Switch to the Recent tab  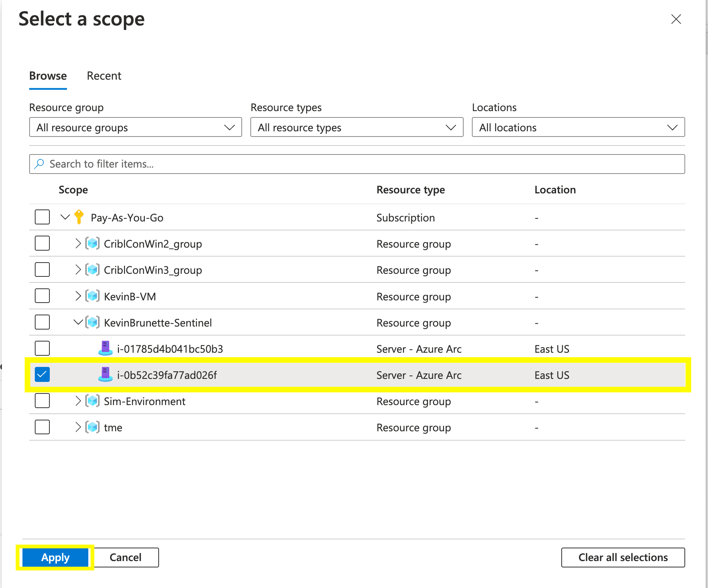pyautogui.click(x=104, y=76)
